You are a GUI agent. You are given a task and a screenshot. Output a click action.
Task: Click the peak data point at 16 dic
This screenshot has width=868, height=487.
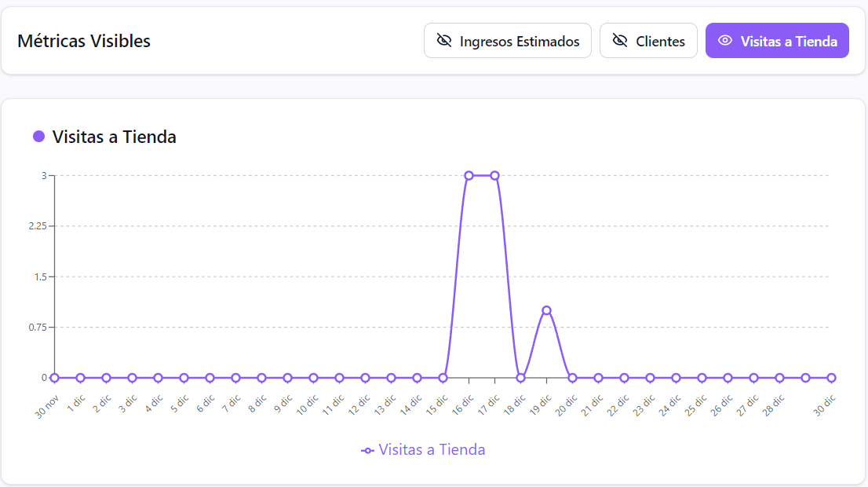click(x=470, y=174)
